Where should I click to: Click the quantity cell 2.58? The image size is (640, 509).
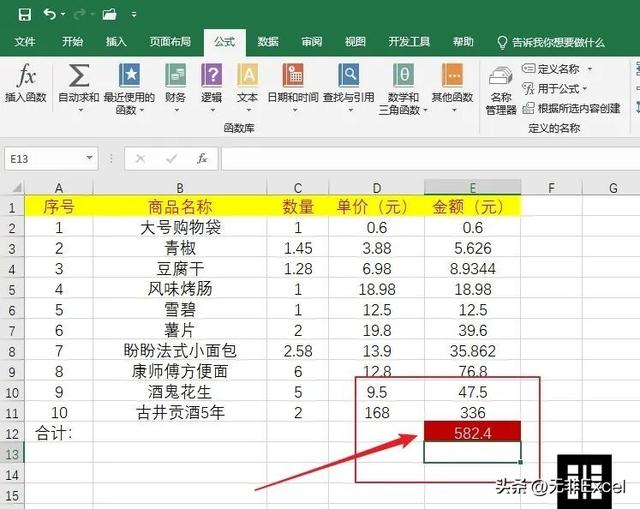pyautogui.click(x=298, y=351)
